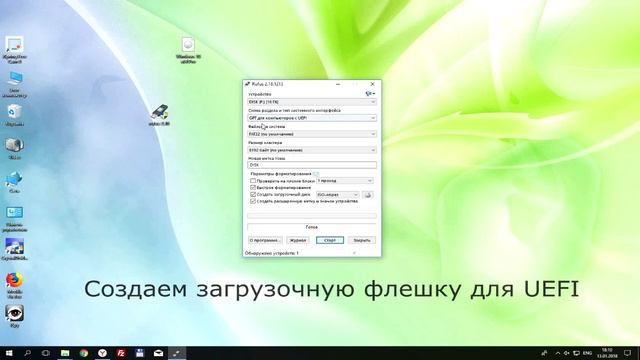Click the About button in Rufus
This screenshot has width=640, height=360.
tap(265, 240)
